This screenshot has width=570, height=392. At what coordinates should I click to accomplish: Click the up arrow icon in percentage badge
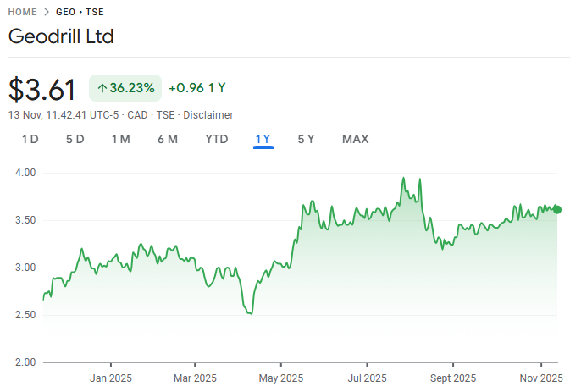(102, 88)
